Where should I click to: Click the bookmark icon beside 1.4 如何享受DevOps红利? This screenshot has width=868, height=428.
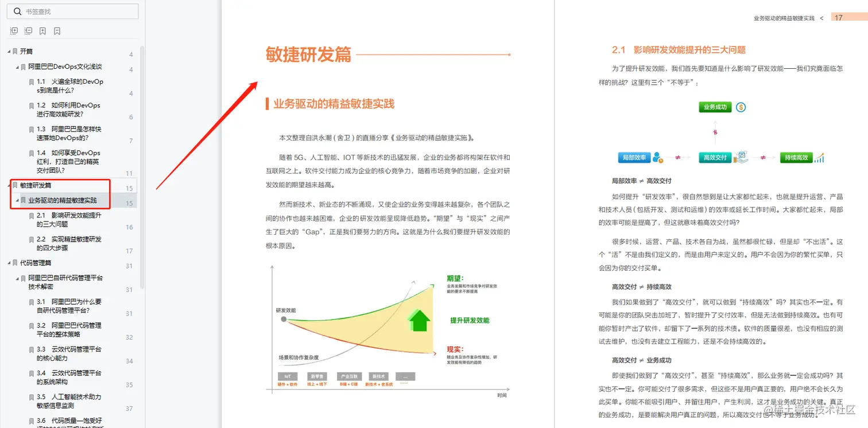[33, 153]
